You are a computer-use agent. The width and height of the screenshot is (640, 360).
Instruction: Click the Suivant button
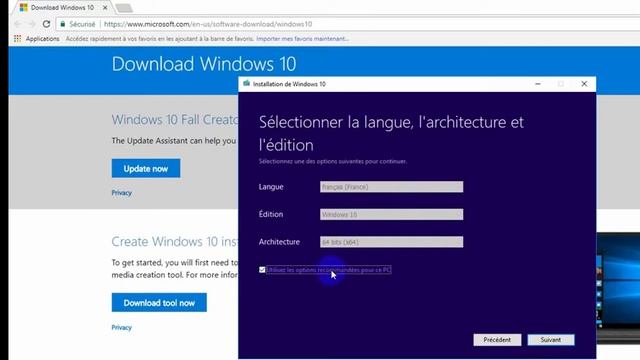pyautogui.click(x=551, y=340)
